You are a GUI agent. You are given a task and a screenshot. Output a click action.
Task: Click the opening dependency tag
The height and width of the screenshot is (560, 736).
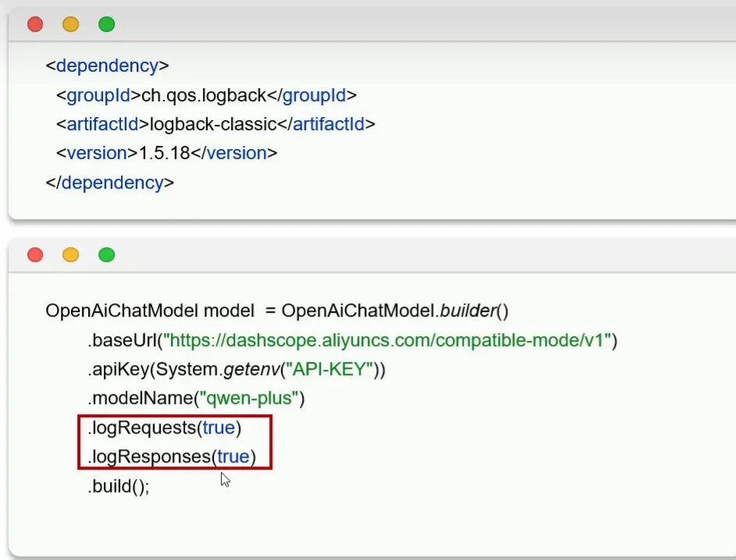pos(108,66)
